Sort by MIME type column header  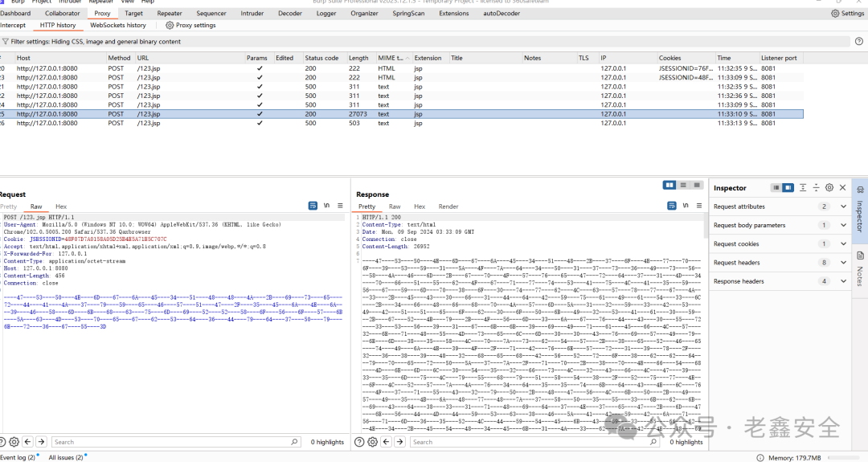click(394, 58)
